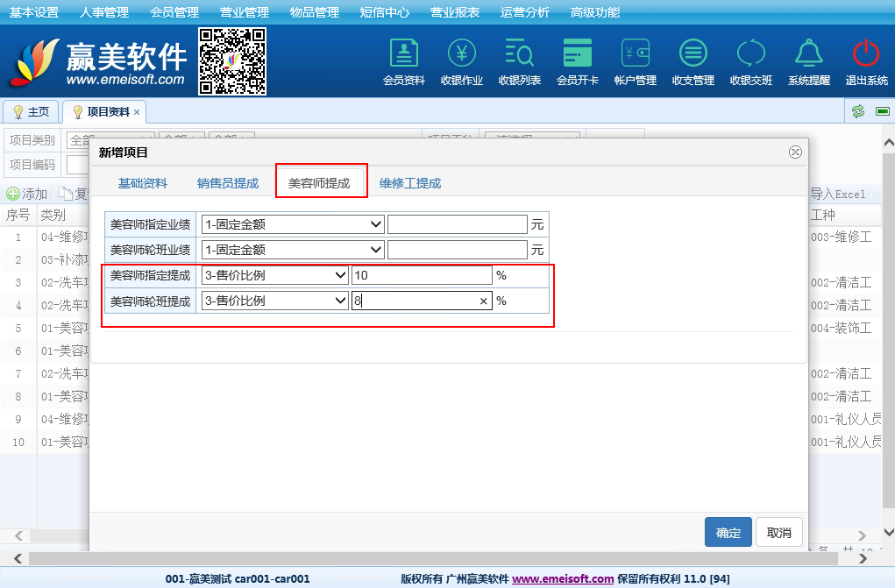Click the 会员开卡 card icon

click(x=578, y=54)
